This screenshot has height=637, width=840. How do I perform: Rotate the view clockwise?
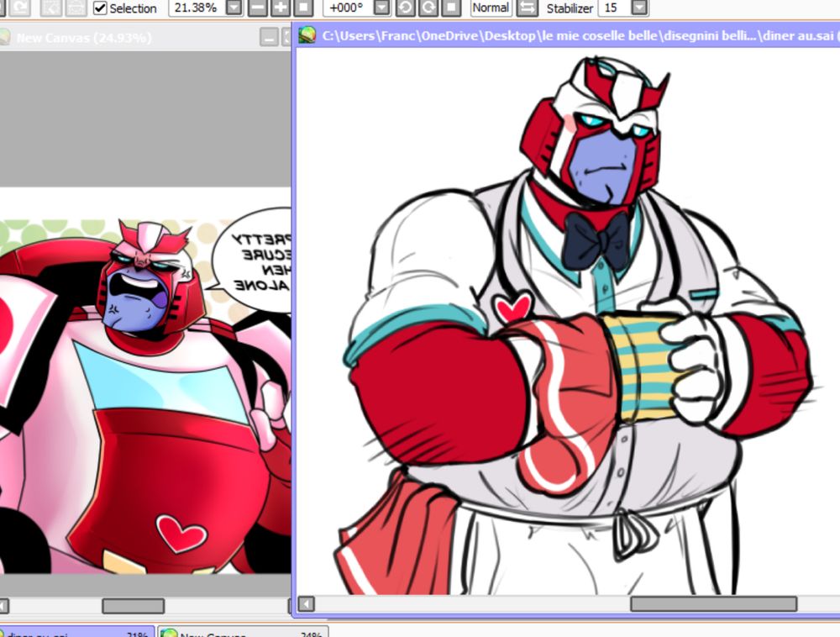click(x=428, y=8)
